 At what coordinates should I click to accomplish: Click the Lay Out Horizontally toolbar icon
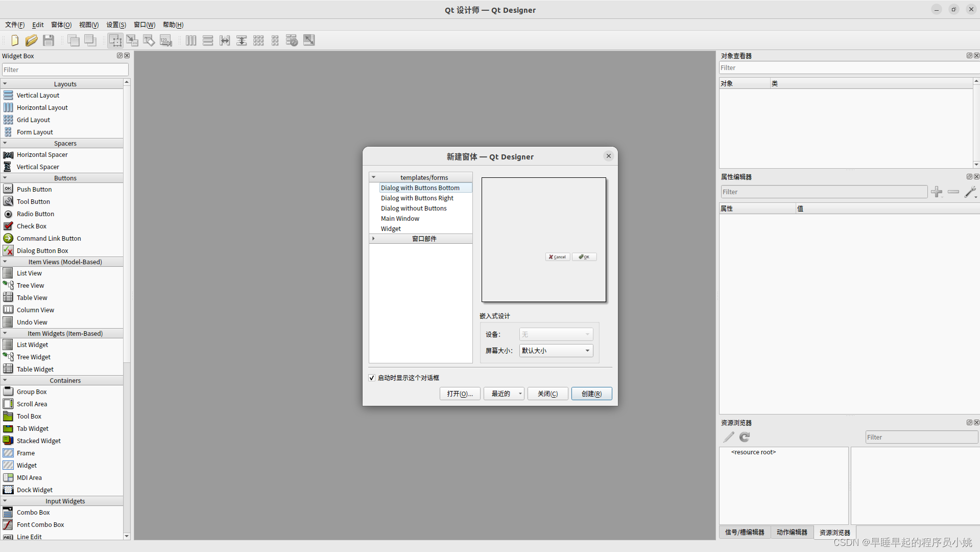point(191,40)
